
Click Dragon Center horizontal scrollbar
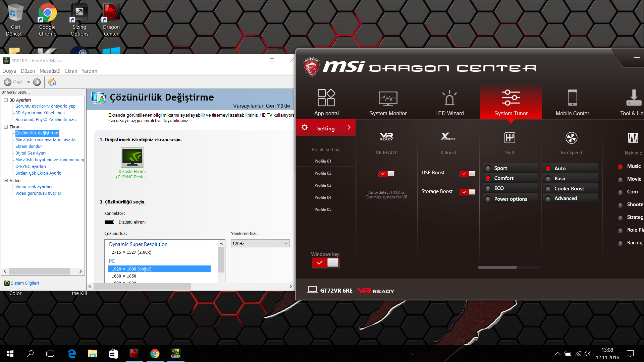point(497,267)
